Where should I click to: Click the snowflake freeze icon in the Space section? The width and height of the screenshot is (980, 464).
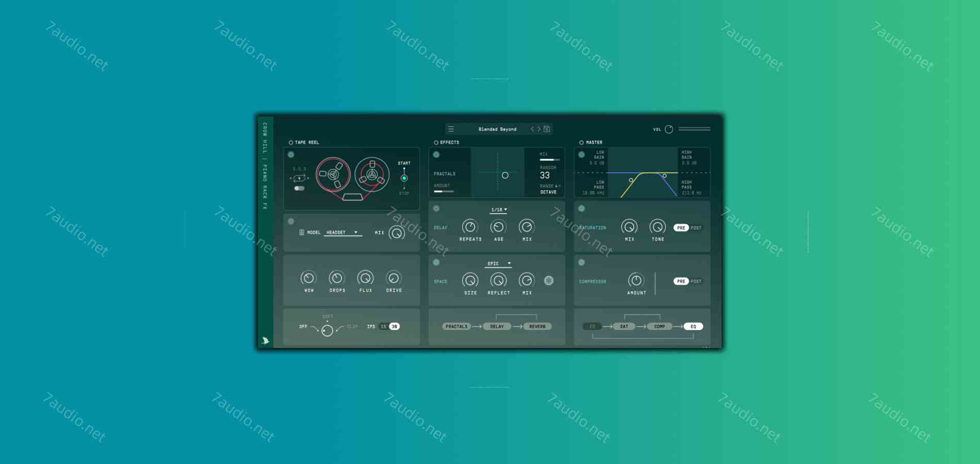pos(549,280)
